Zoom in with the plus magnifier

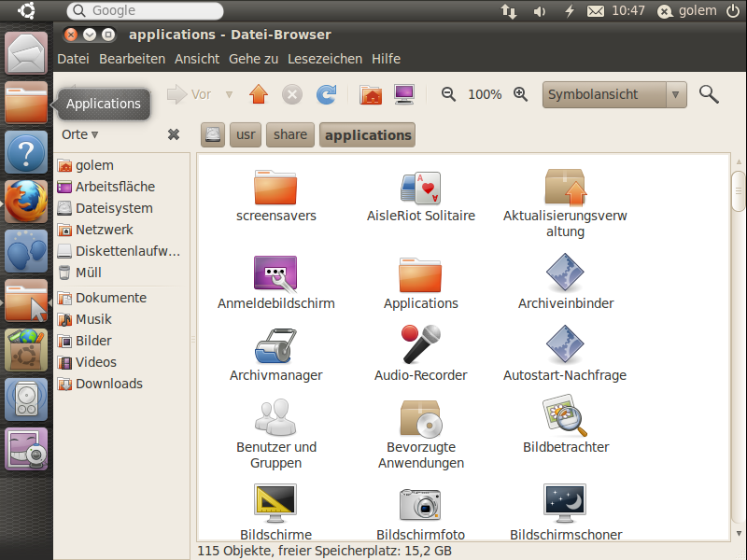[521, 94]
